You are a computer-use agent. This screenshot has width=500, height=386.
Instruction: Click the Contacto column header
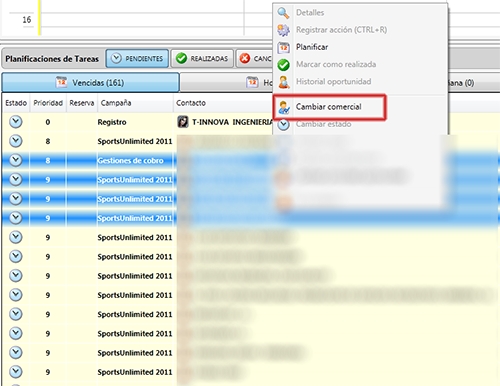[x=191, y=103]
